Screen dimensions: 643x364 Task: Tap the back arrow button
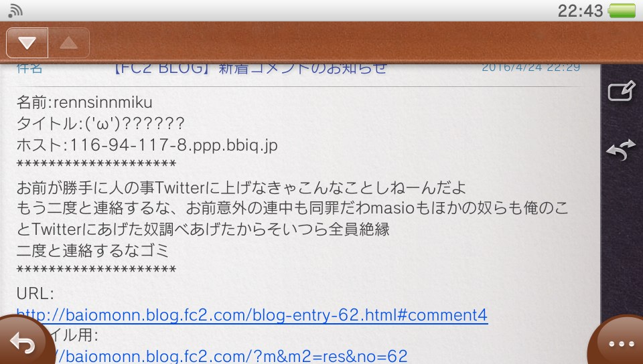coord(24,342)
